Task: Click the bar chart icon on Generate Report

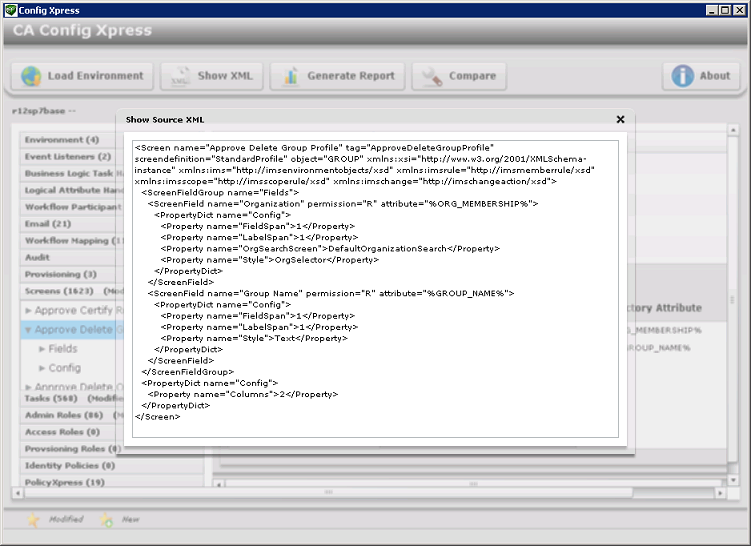Action: 288,76
